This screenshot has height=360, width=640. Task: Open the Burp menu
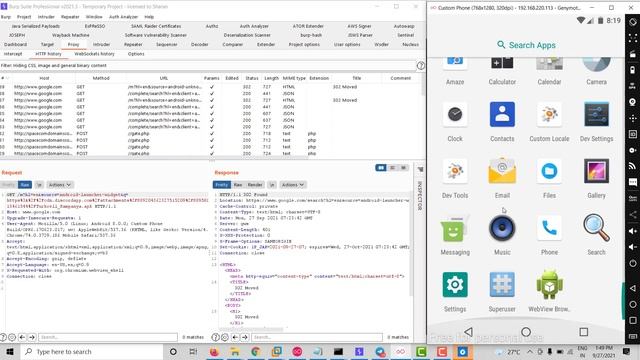[x=6, y=17]
